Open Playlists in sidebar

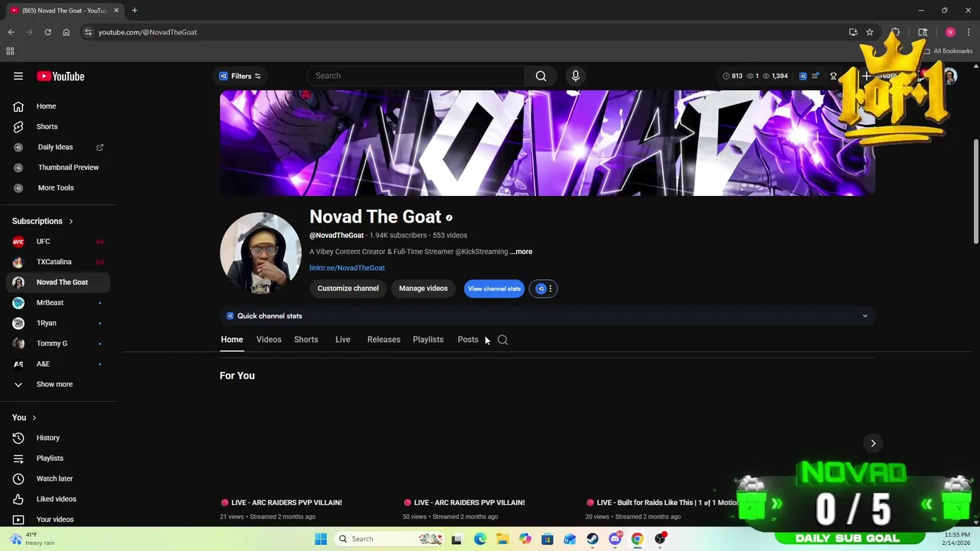58,458
